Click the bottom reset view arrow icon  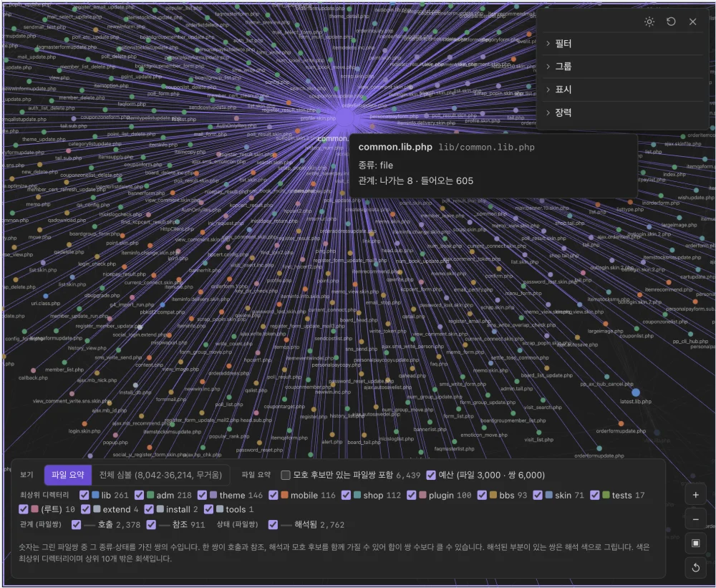click(x=695, y=567)
